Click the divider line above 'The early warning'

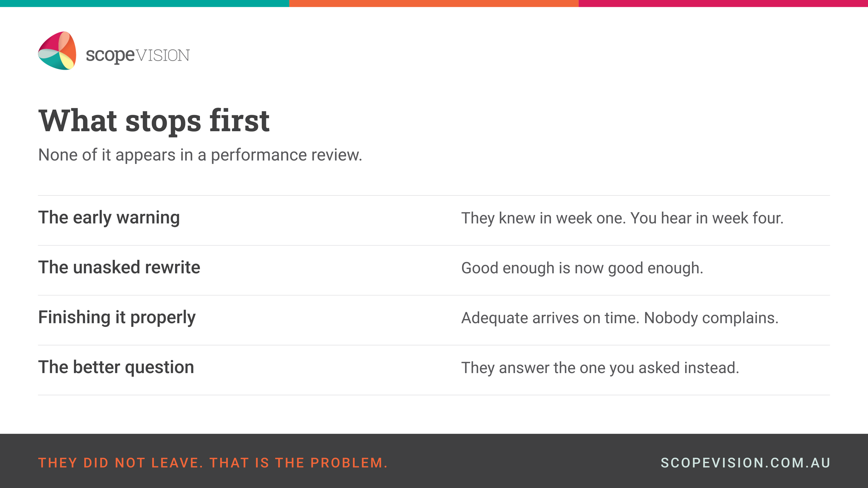tap(434, 195)
